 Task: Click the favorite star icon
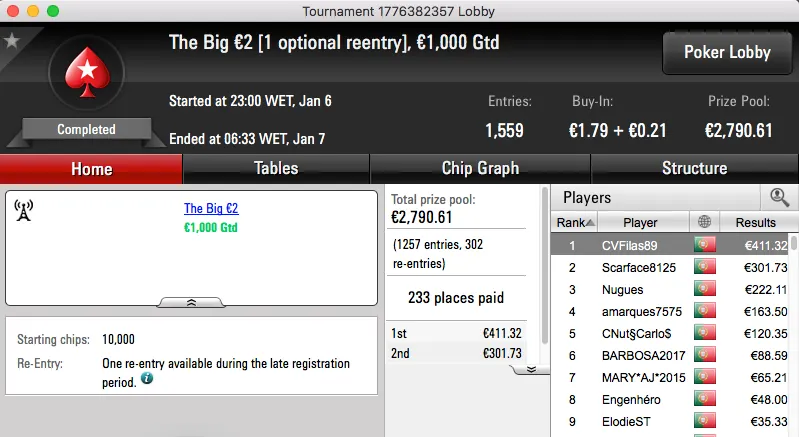coord(12,41)
